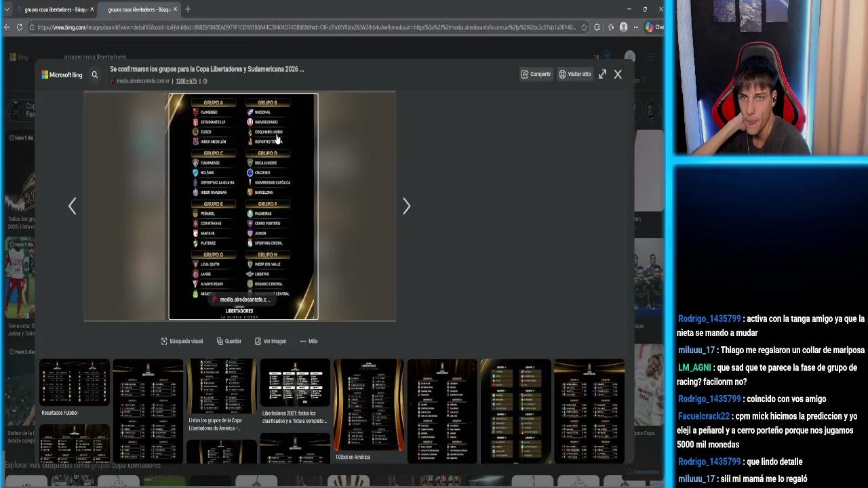The image size is (868, 488).
Task: Click the streamer webcam feed
Action: [x=771, y=77]
